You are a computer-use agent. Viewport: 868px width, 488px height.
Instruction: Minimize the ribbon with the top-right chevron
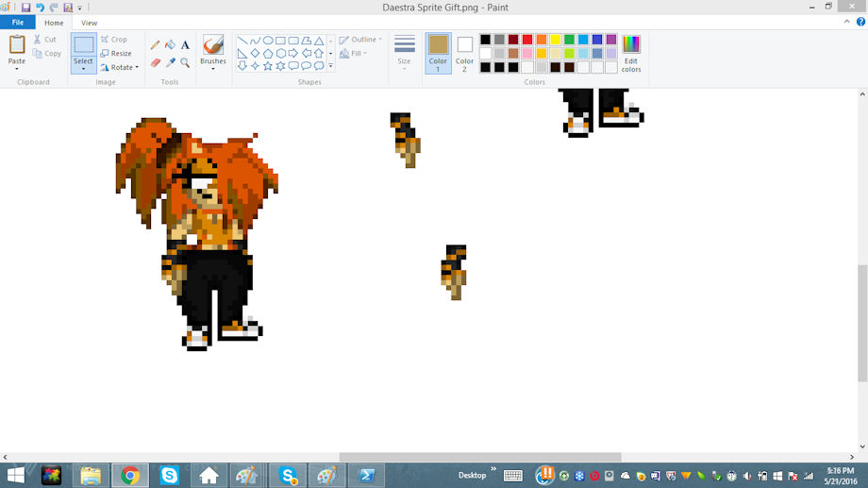pyautogui.click(x=846, y=23)
